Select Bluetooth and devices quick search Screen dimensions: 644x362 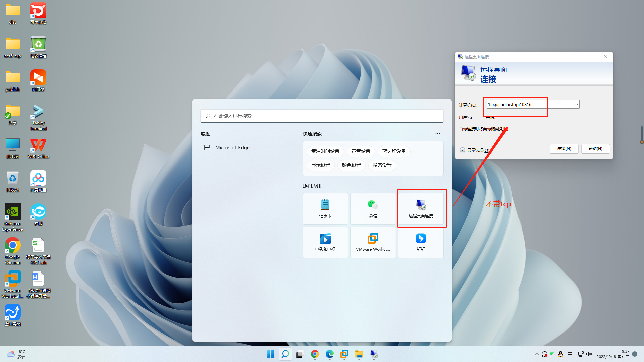(x=394, y=152)
